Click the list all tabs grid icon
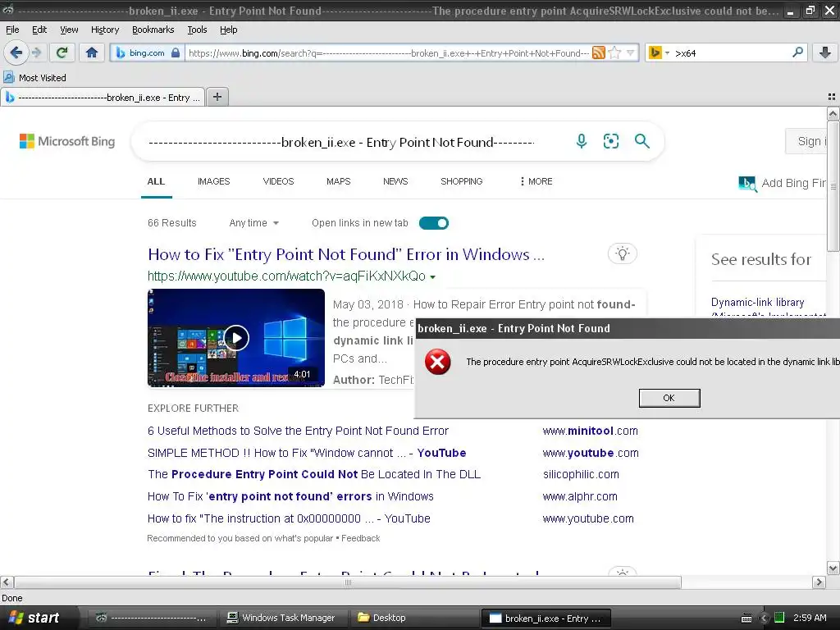Screen dimensions: 840x630 pos(832,97)
